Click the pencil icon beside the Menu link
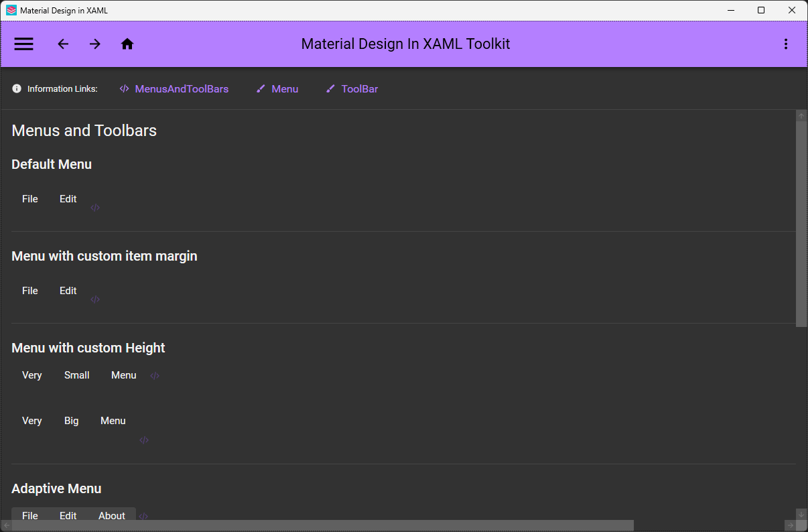 pyautogui.click(x=261, y=88)
